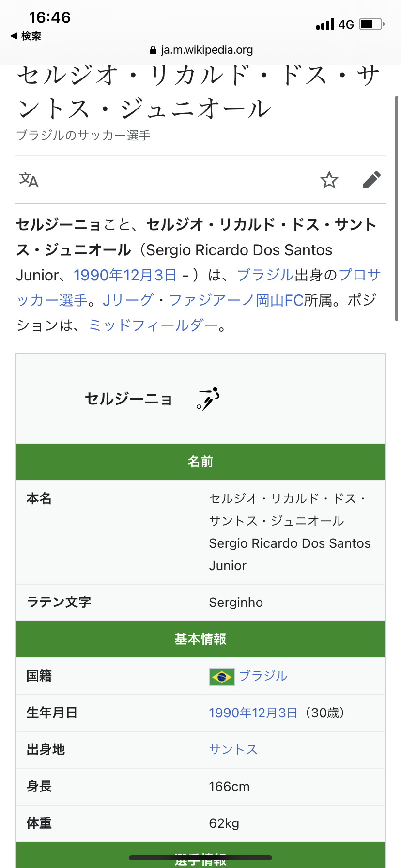The width and height of the screenshot is (401, 868).
Task: Open the 1990年12月3日 link in intro
Action: tap(125, 275)
